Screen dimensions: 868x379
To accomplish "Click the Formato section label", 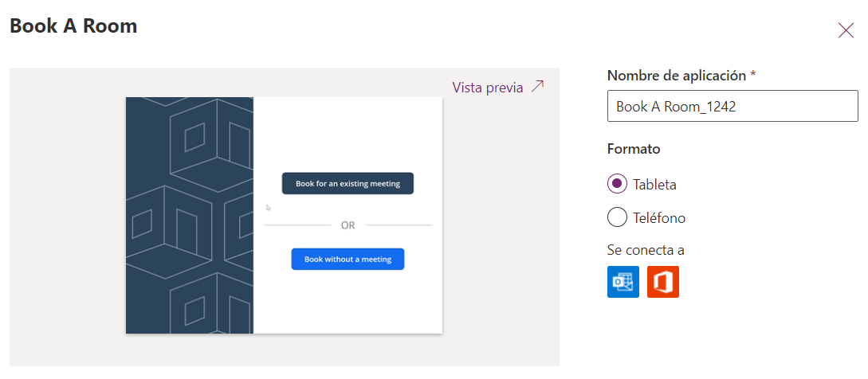I will coord(634,149).
